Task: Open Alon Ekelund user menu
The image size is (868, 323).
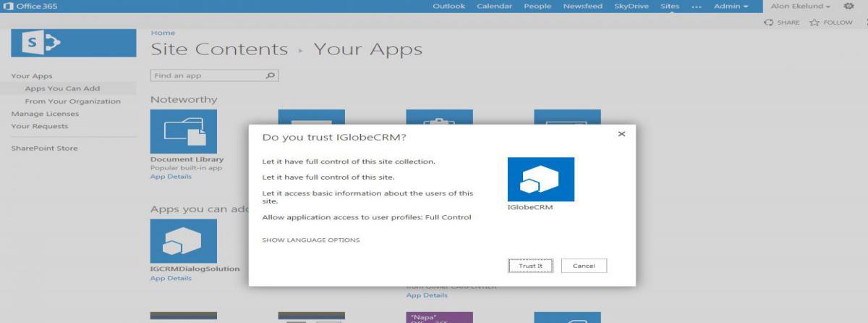Action: (801, 7)
